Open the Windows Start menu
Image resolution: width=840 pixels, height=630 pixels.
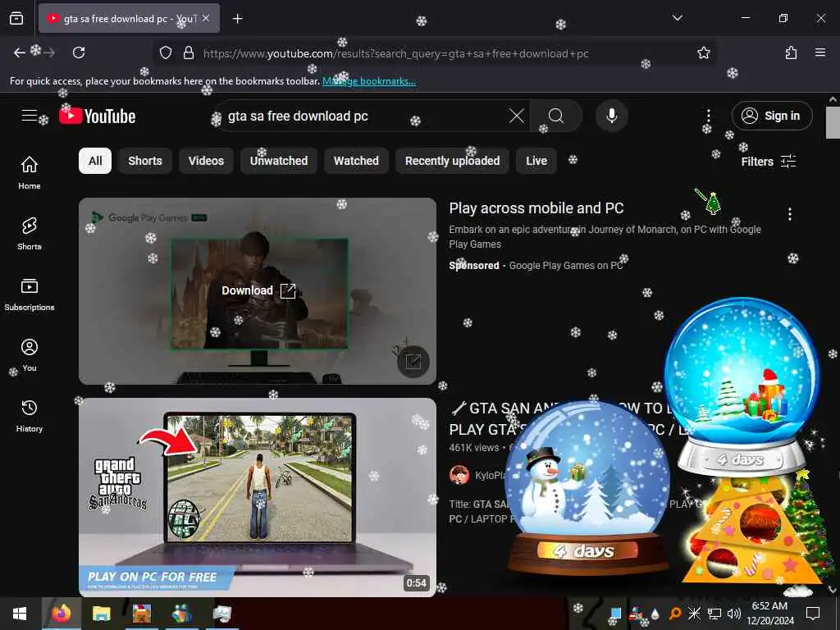pyautogui.click(x=20, y=614)
